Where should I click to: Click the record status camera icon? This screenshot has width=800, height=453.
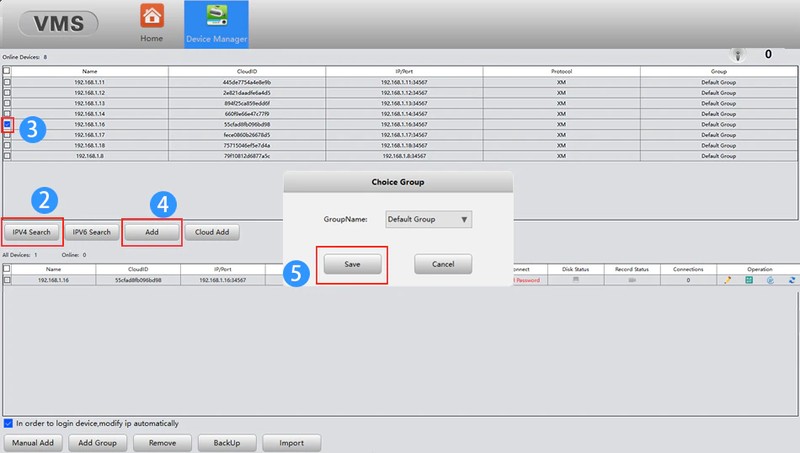coord(632,281)
